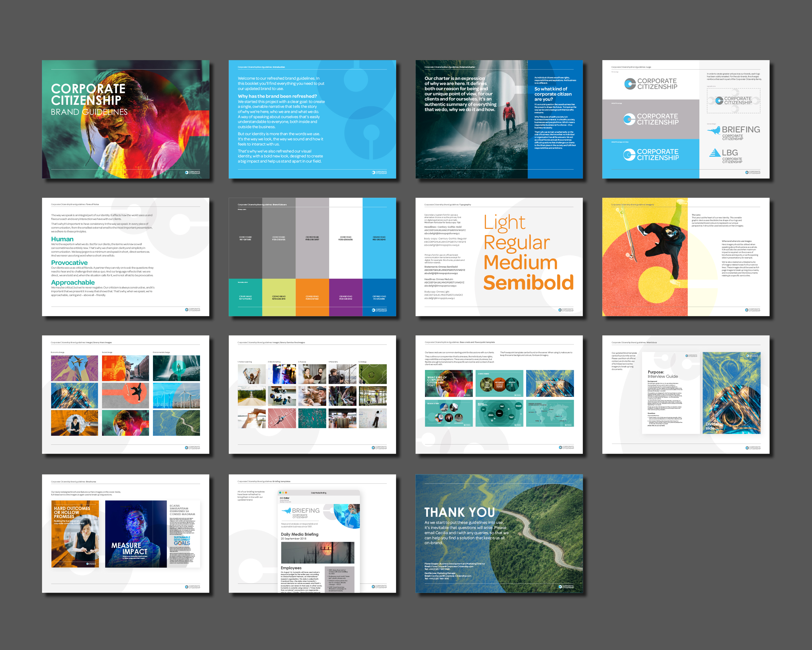Click the LBG triangle logo

coord(725,156)
